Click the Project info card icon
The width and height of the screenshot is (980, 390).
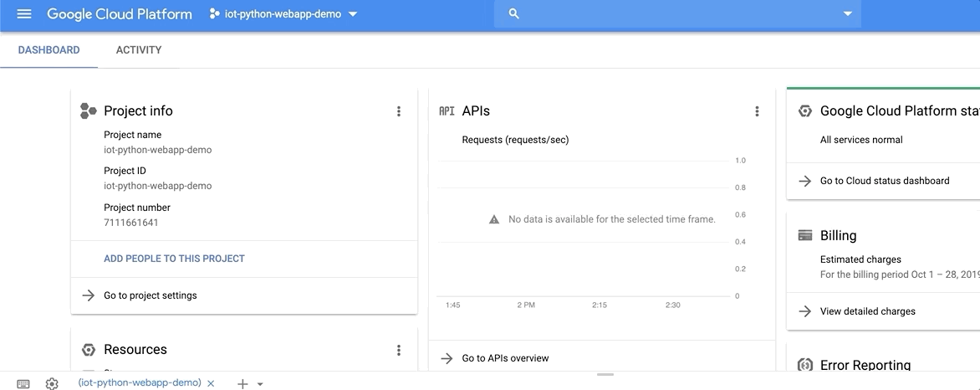88,110
